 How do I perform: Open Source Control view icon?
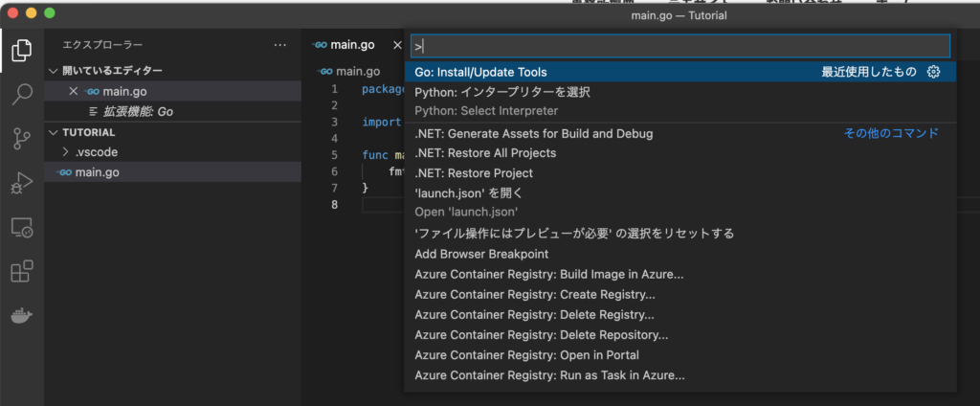pyautogui.click(x=22, y=139)
